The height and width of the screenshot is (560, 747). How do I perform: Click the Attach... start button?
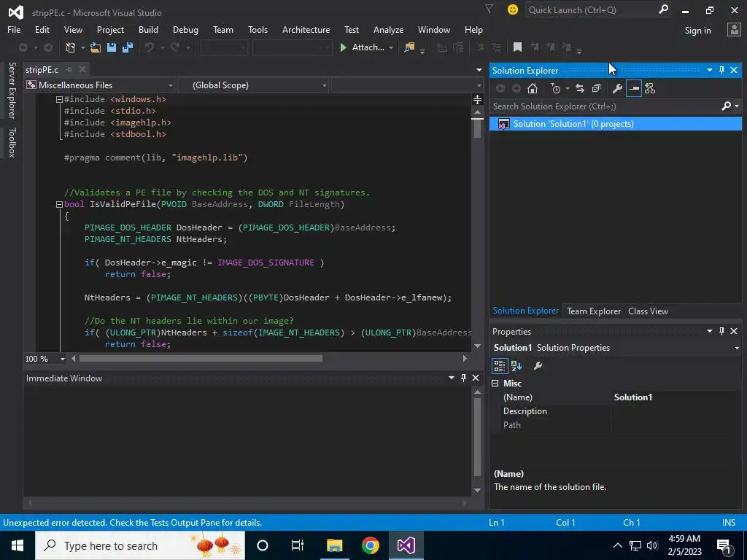coord(363,47)
